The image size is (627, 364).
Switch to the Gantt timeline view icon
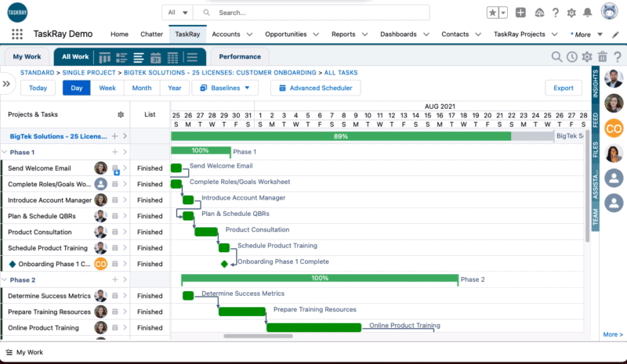point(139,58)
